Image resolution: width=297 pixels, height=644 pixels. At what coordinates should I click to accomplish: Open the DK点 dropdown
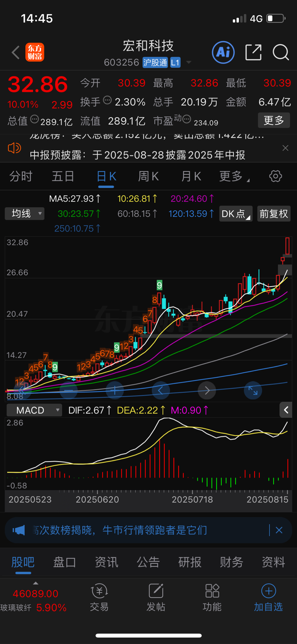236,214
